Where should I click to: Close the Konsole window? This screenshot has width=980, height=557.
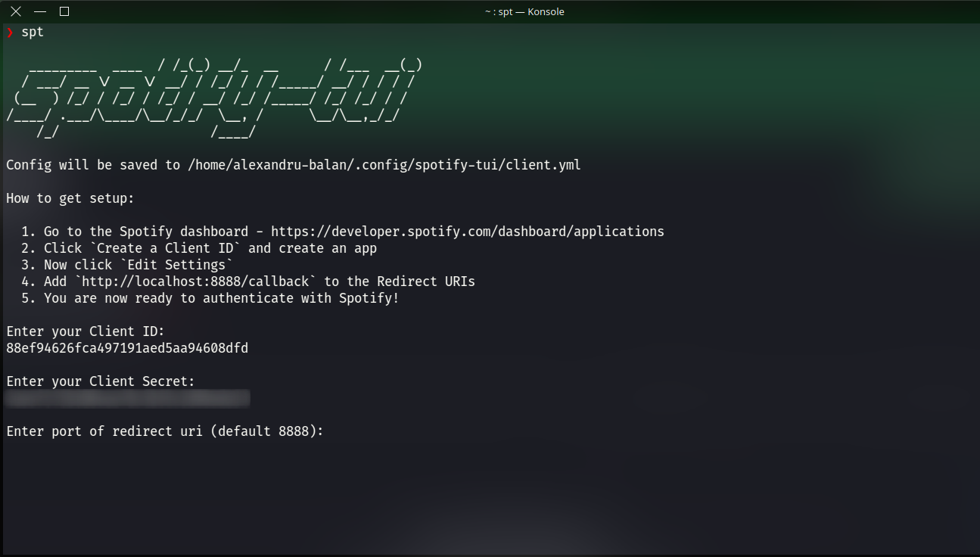(15, 11)
